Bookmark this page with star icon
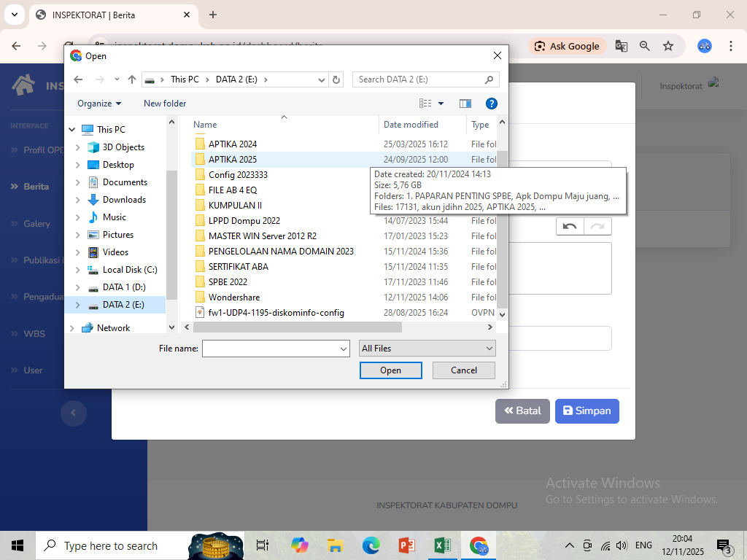Image resolution: width=747 pixels, height=560 pixels. pyautogui.click(x=668, y=46)
